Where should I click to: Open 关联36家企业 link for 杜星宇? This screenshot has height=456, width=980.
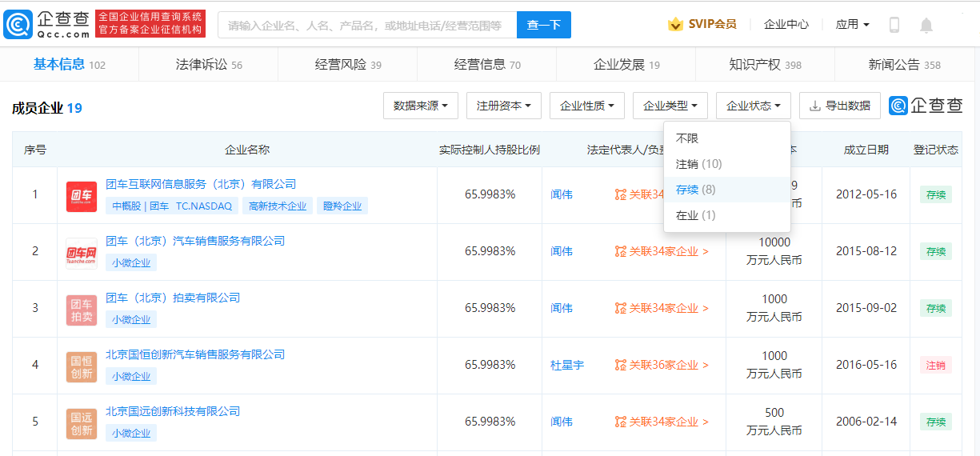[x=669, y=365]
